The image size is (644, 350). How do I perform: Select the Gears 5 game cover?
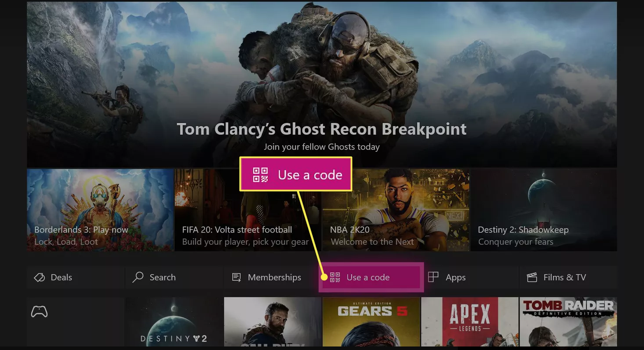[x=371, y=322]
